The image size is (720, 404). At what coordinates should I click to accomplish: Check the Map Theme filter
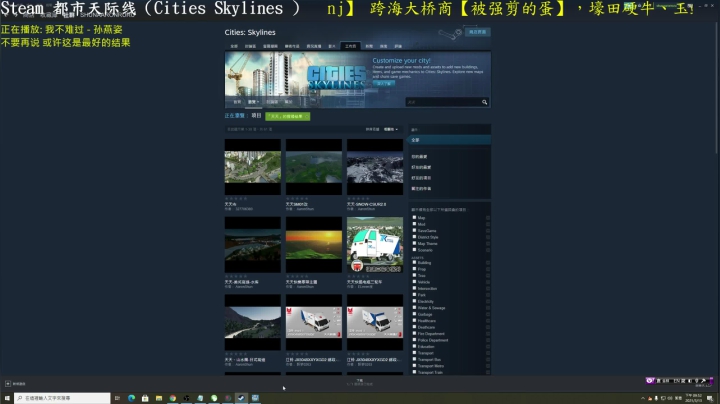414,243
